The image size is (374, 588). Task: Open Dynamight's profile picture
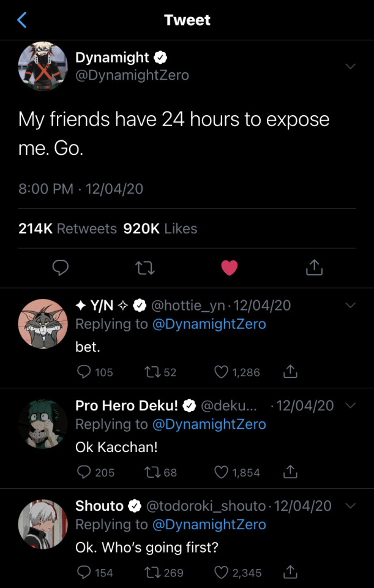[x=43, y=66]
